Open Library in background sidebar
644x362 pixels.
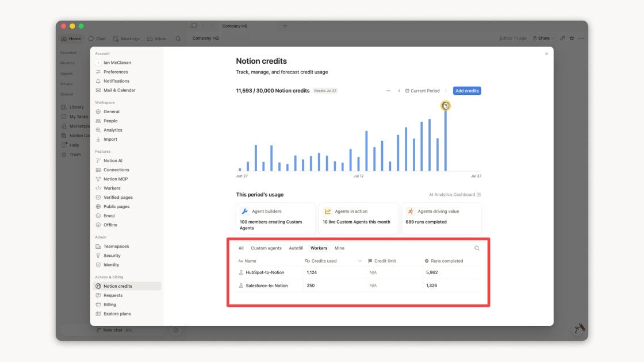pos(73,107)
